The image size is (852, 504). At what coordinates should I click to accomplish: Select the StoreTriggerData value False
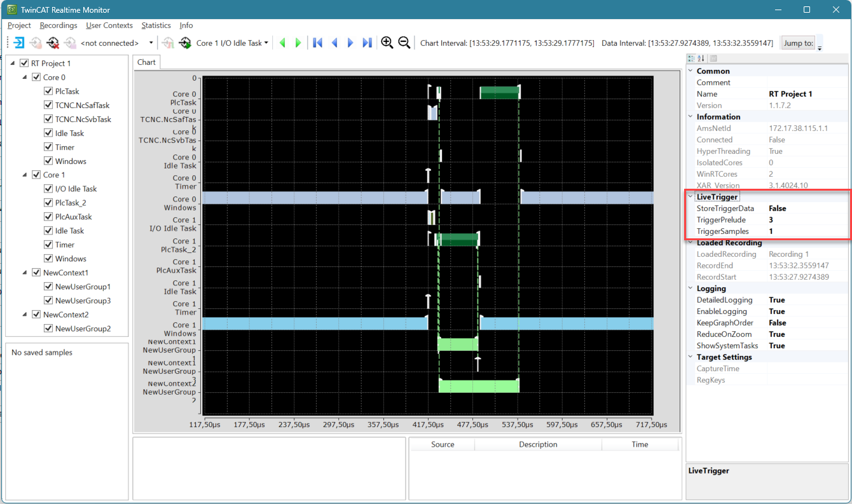pyautogui.click(x=778, y=208)
